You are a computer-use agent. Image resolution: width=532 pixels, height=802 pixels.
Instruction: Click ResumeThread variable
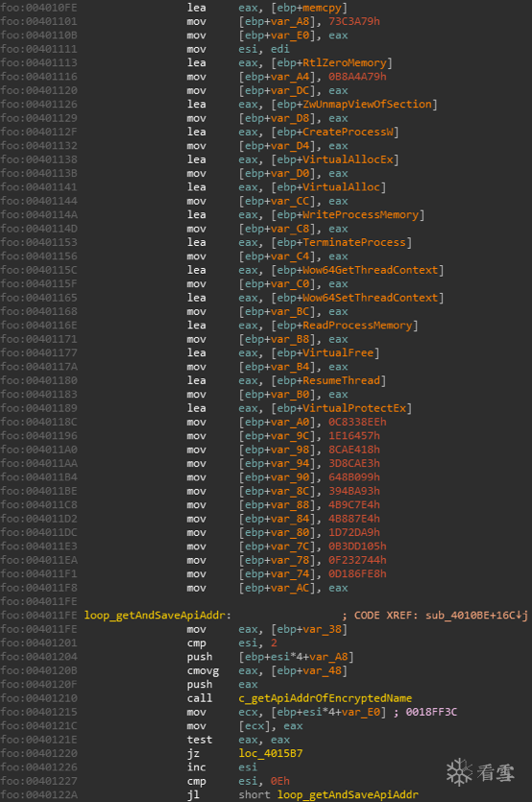click(x=341, y=380)
